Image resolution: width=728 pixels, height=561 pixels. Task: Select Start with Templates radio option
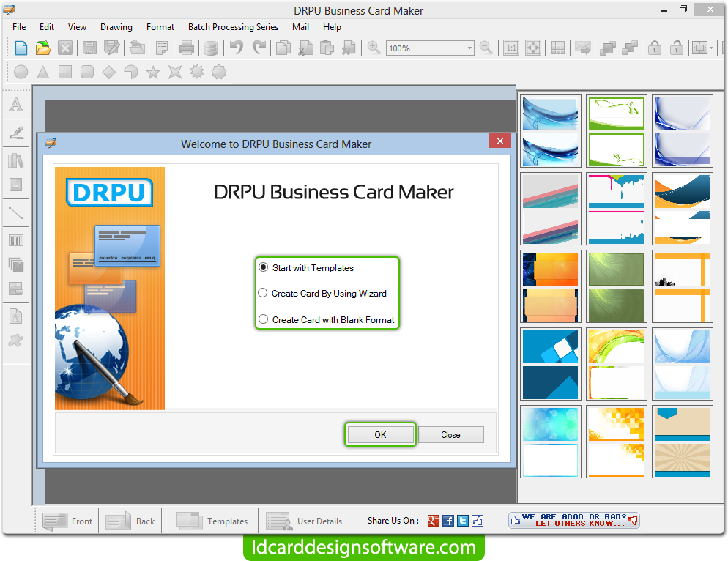pyautogui.click(x=263, y=267)
